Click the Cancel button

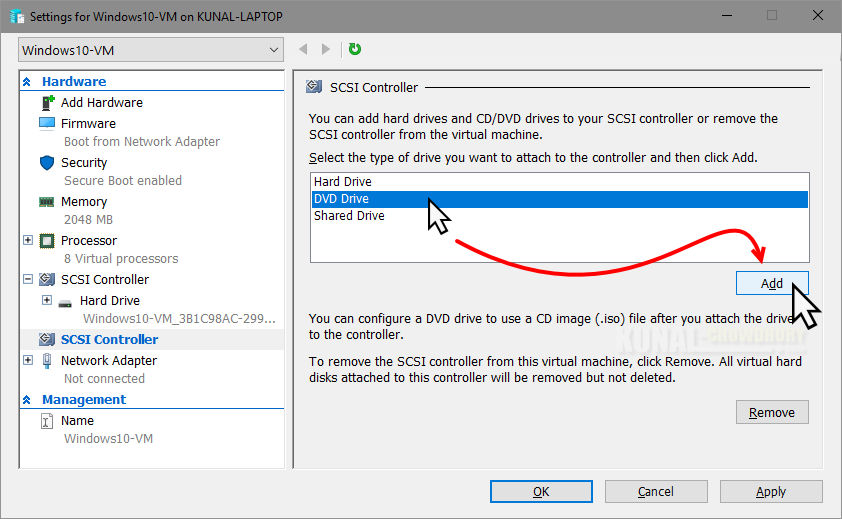click(x=656, y=492)
